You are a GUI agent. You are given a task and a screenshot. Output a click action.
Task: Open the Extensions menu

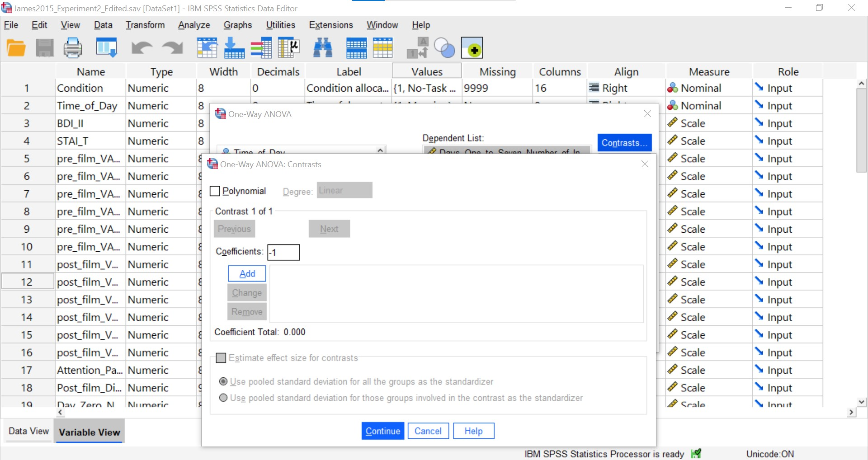(331, 25)
